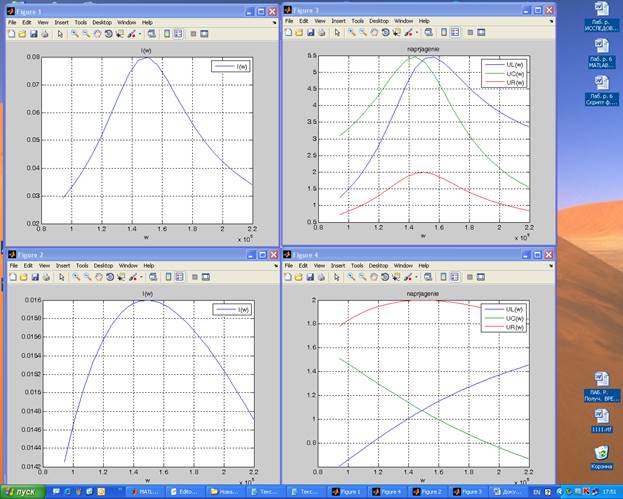
Task: Select the 1111.rtf desktop file icon
Action: pyautogui.click(x=602, y=421)
